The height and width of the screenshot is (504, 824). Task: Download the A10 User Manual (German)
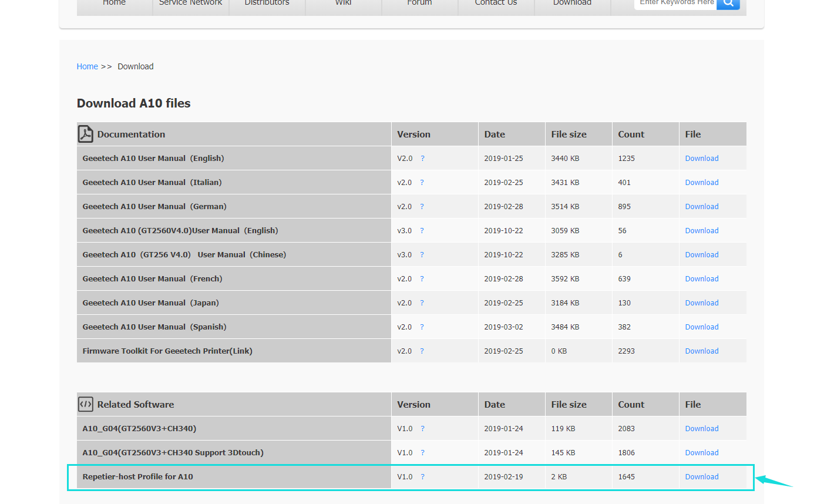(x=702, y=207)
